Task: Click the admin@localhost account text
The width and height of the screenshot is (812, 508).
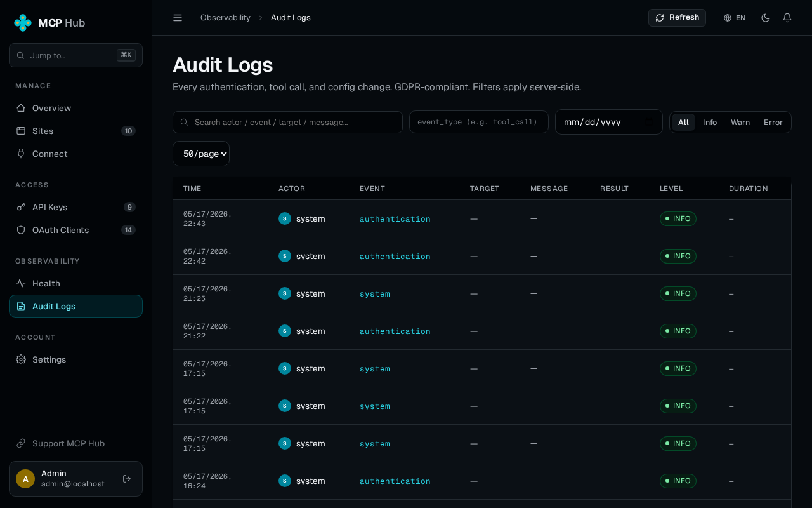Action: (73, 484)
